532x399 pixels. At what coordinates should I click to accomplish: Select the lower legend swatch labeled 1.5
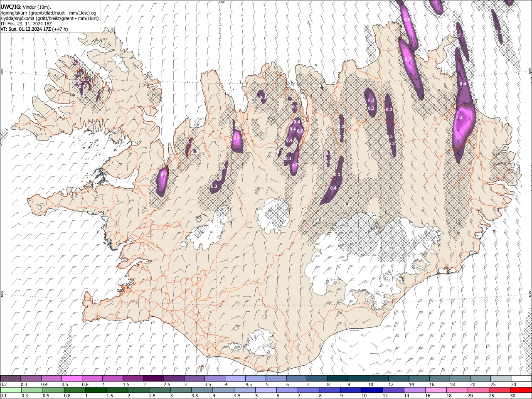click(x=117, y=390)
